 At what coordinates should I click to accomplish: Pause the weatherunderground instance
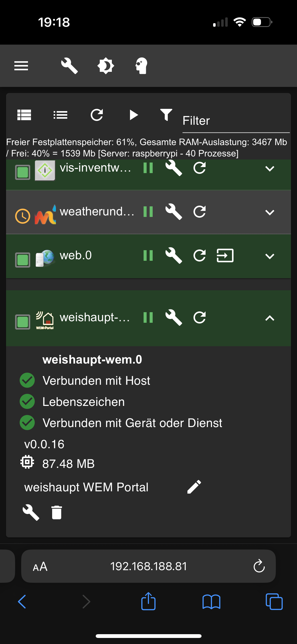coord(148,212)
